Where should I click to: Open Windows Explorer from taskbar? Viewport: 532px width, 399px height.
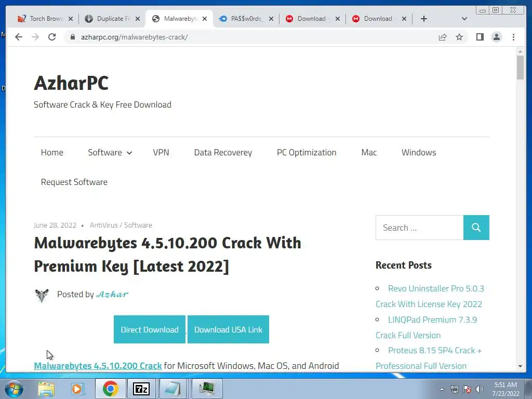pyautogui.click(x=46, y=389)
